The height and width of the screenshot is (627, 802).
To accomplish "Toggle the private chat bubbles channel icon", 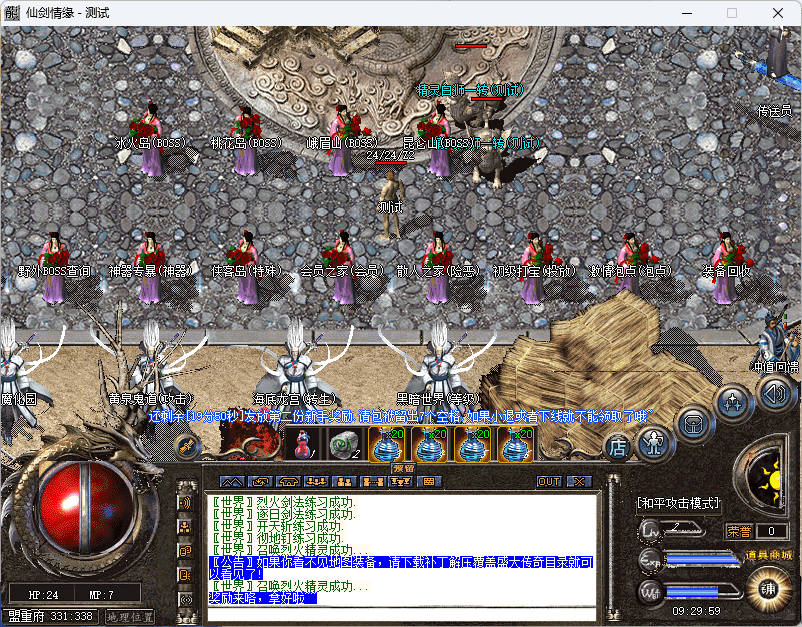I will coord(185,551).
